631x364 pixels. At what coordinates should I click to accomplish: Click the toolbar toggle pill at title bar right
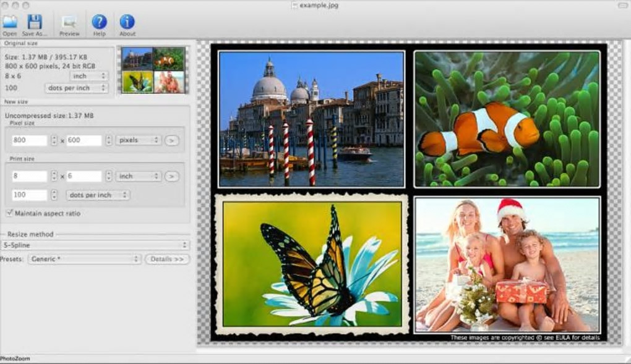pos(622,5)
